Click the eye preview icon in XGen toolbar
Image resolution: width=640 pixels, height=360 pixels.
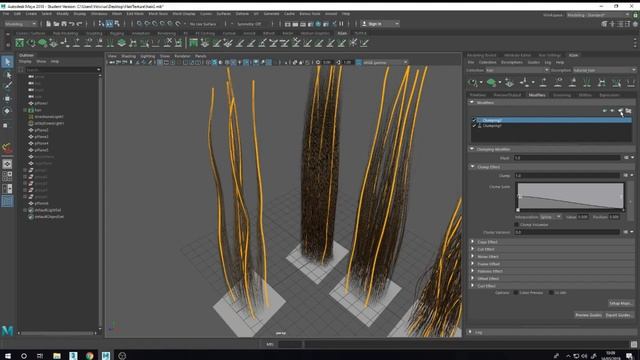pos(474,83)
